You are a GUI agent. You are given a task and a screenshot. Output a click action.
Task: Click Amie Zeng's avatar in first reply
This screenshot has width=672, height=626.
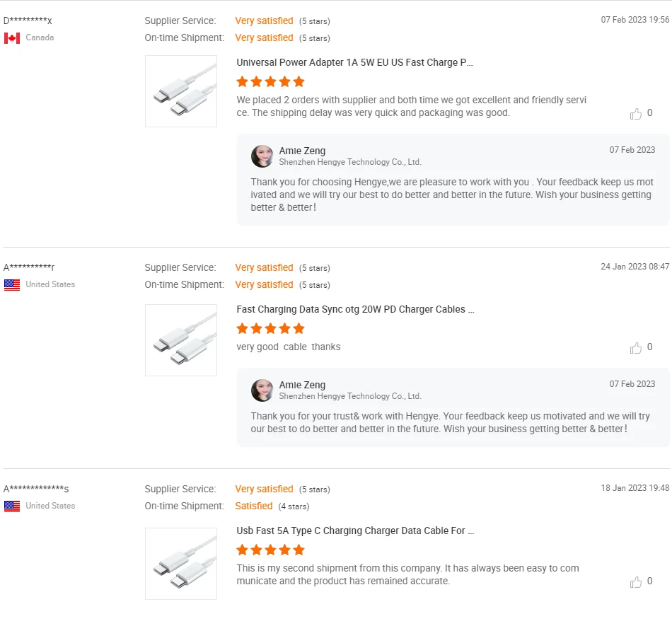point(262,156)
